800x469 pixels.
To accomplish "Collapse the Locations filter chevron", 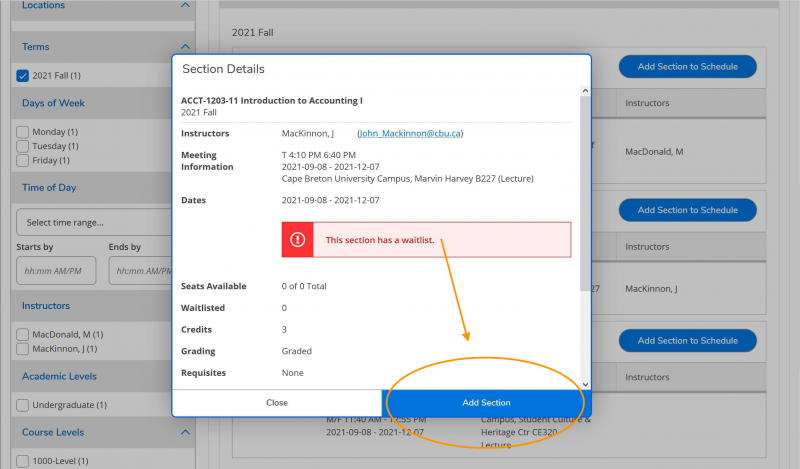I will [185, 5].
